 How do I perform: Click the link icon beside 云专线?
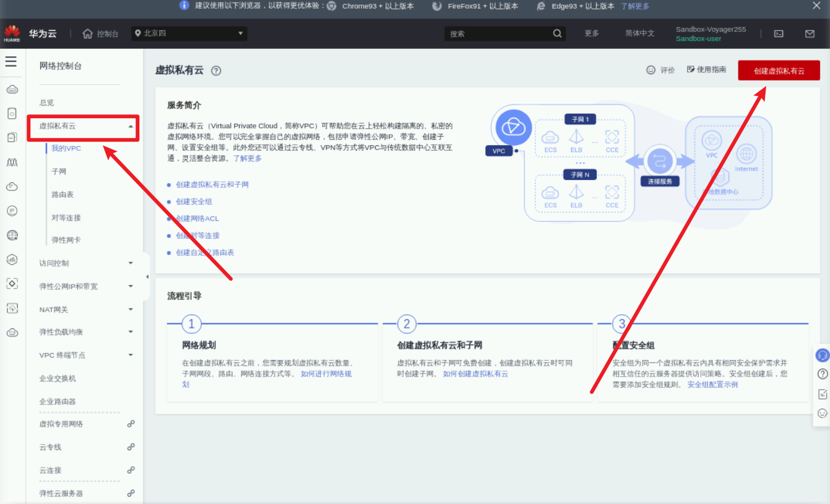click(131, 446)
